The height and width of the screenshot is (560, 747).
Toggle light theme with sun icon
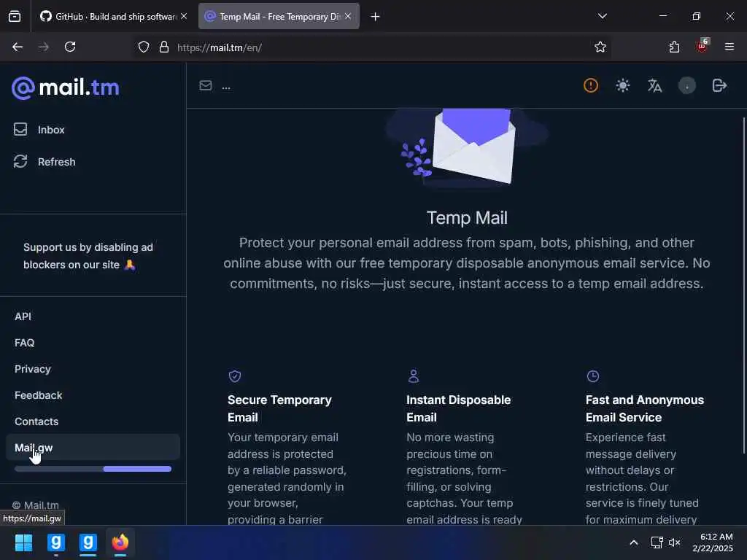(623, 86)
